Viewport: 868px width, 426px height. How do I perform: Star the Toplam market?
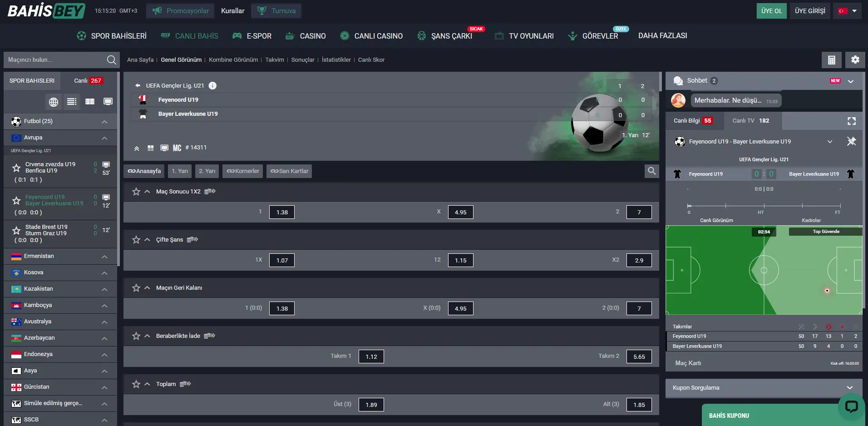(136, 384)
